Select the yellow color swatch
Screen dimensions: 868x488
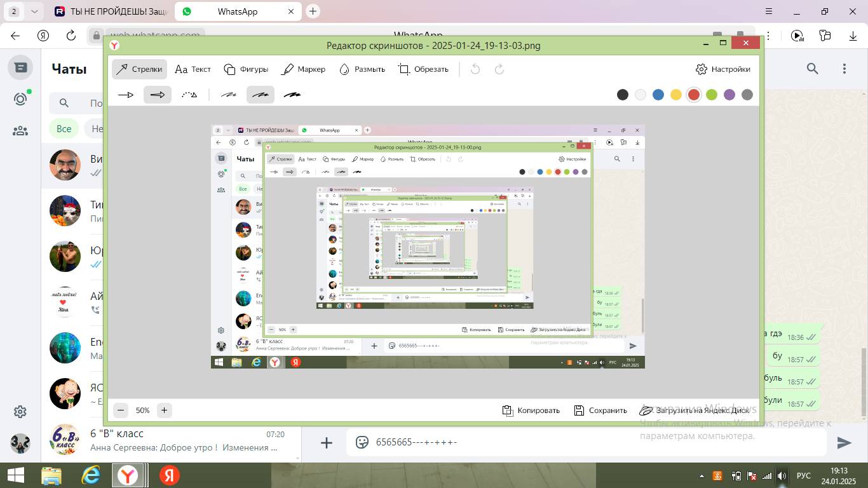pos(676,95)
